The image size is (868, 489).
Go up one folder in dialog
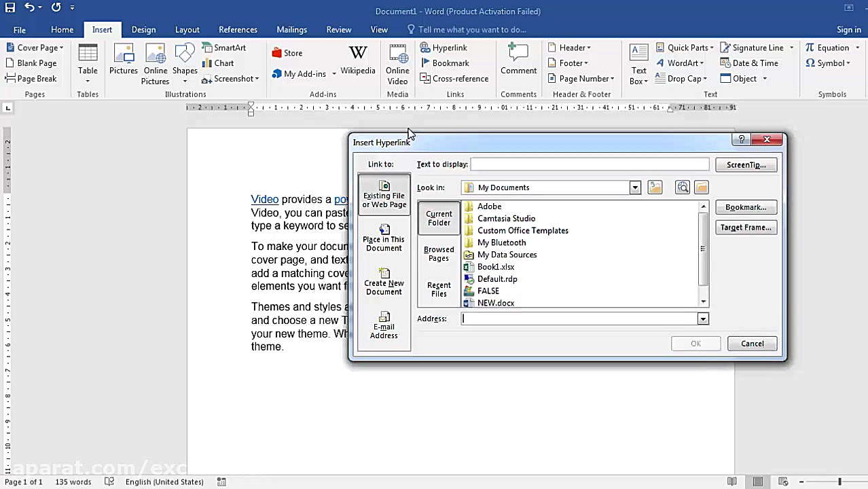(655, 187)
